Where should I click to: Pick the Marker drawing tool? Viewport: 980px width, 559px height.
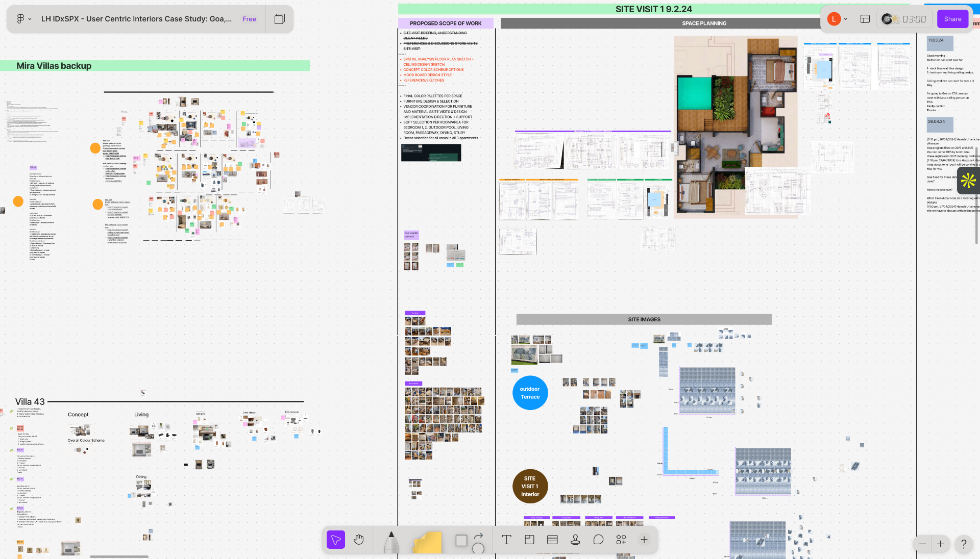pos(391,542)
